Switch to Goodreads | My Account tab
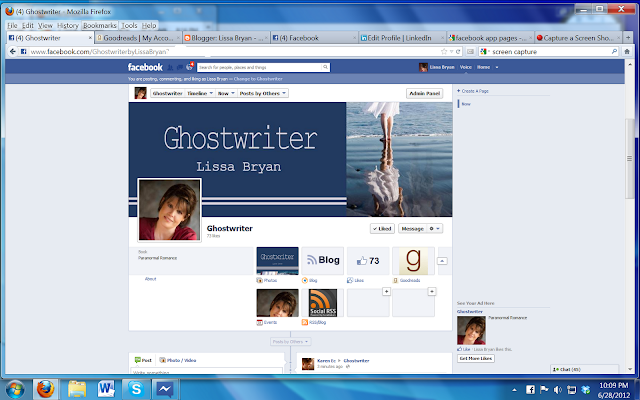Viewport: 640px width, 400px height. pyautogui.click(x=138, y=38)
